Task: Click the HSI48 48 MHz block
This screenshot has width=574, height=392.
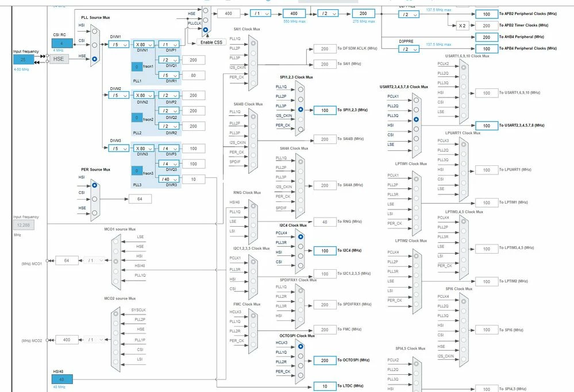Action: pos(62,379)
